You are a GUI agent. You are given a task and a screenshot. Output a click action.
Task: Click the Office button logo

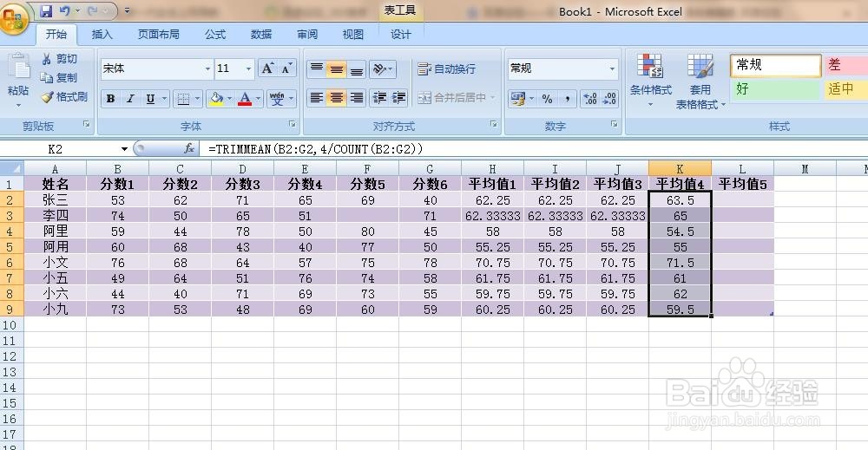coord(14,19)
